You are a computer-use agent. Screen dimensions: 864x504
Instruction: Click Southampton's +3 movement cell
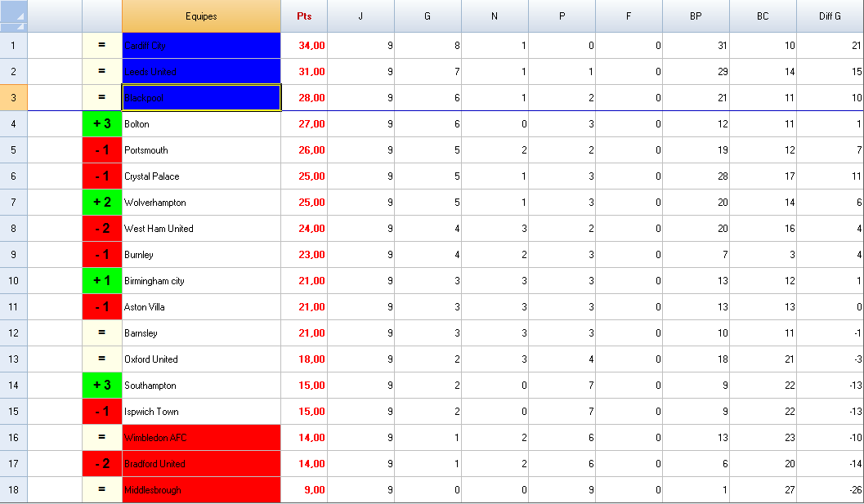pyautogui.click(x=102, y=385)
